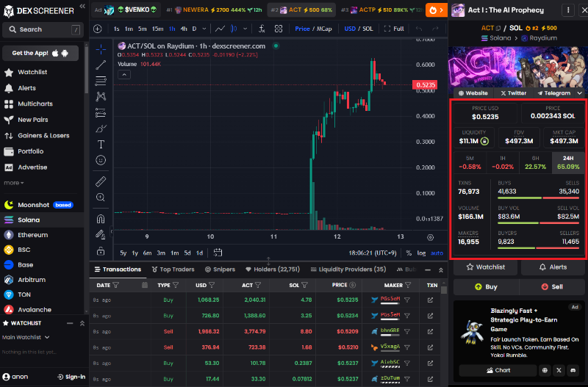
Task: Collapse the sidebar with double chevron
Action: [82, 7]
